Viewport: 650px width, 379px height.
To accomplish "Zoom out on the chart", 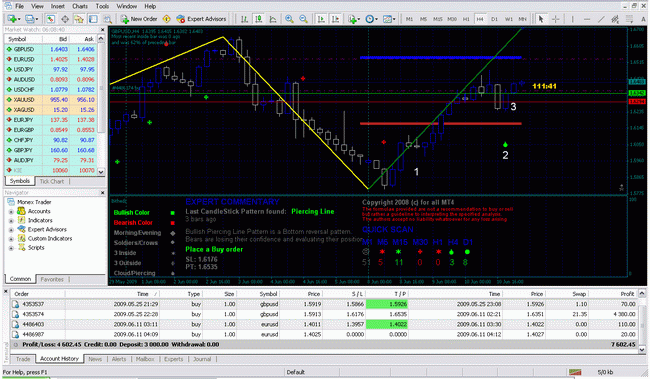I will [303, 19].
